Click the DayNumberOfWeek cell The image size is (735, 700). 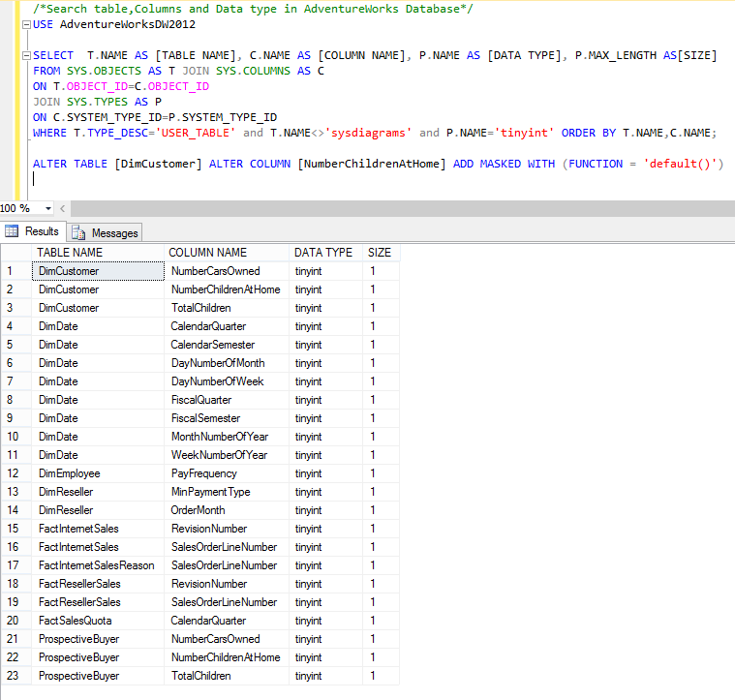(227, 381)
